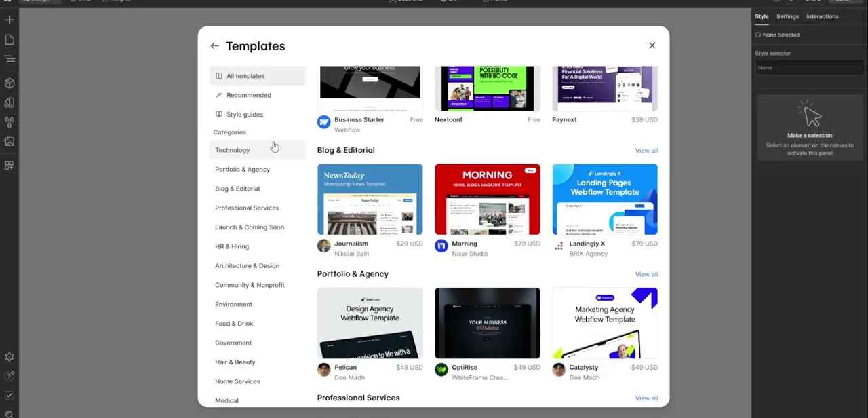Choose the Environment category
The height and width of the screenshot is (418, 868).
(258, 305)
